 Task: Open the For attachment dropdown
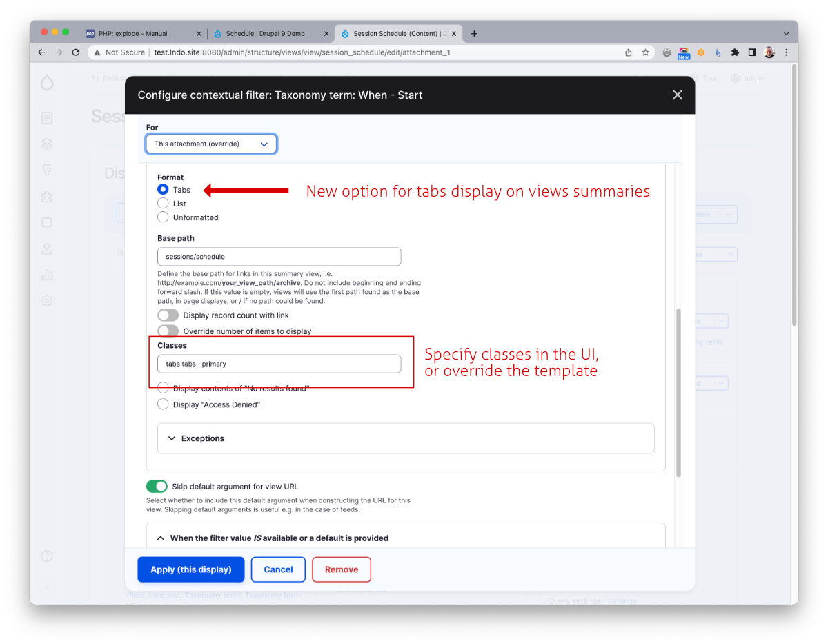211,144
